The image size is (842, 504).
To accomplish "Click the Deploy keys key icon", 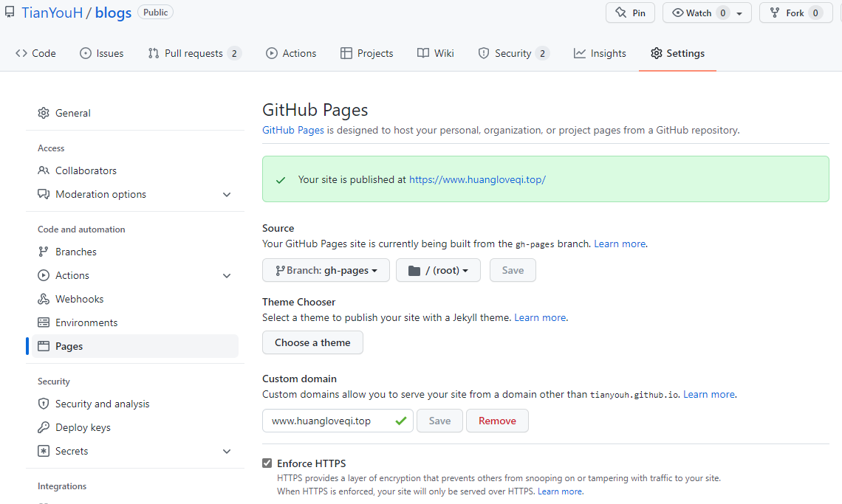I will tap(44, 427).
